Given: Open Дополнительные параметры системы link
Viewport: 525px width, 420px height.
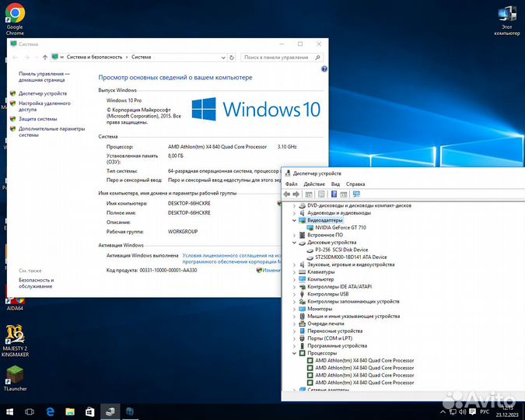Looking at the screenshot, I should pos(51,131).
